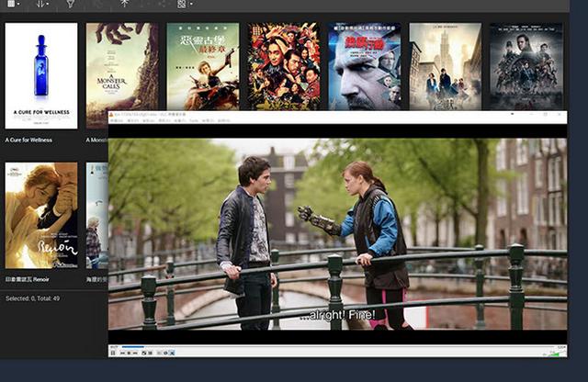Select the dark armored warriors group poster
This screenshot has width=588, height=382.
[526, 66]
